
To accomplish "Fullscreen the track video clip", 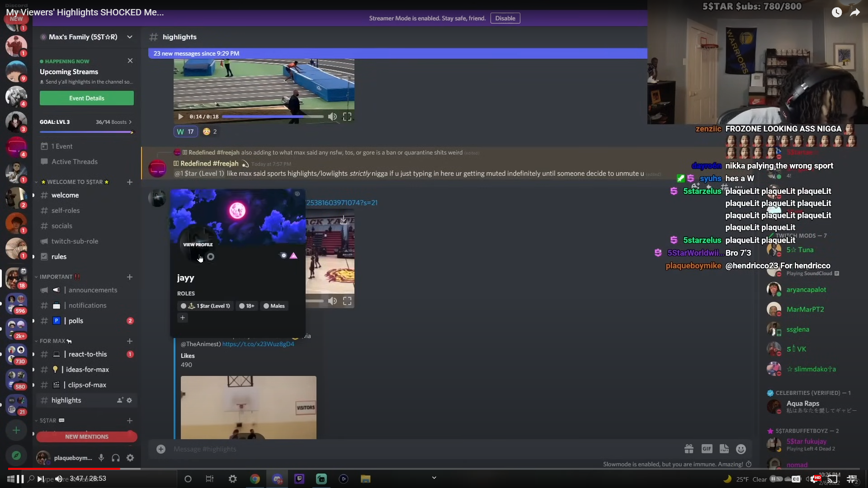I will 347,117.
